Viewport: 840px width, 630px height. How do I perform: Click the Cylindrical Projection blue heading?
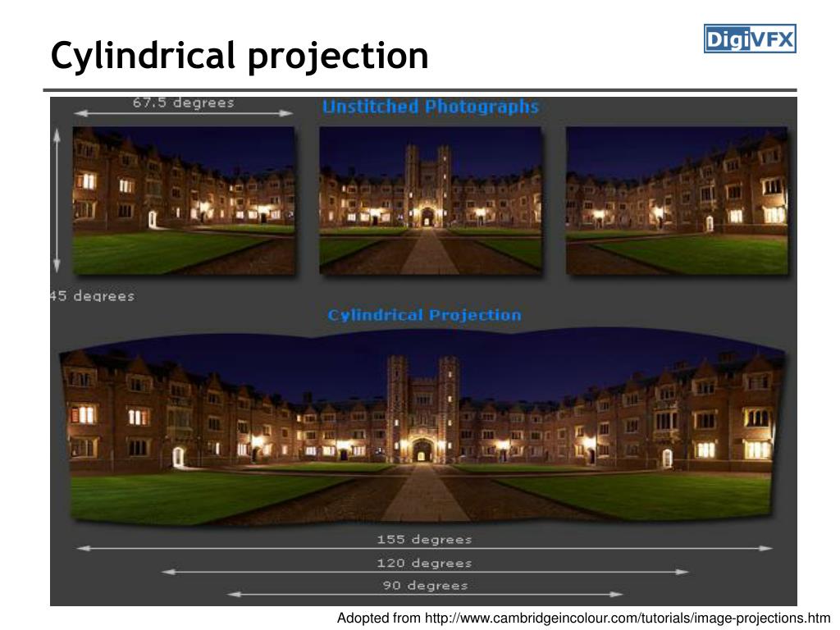424,315
